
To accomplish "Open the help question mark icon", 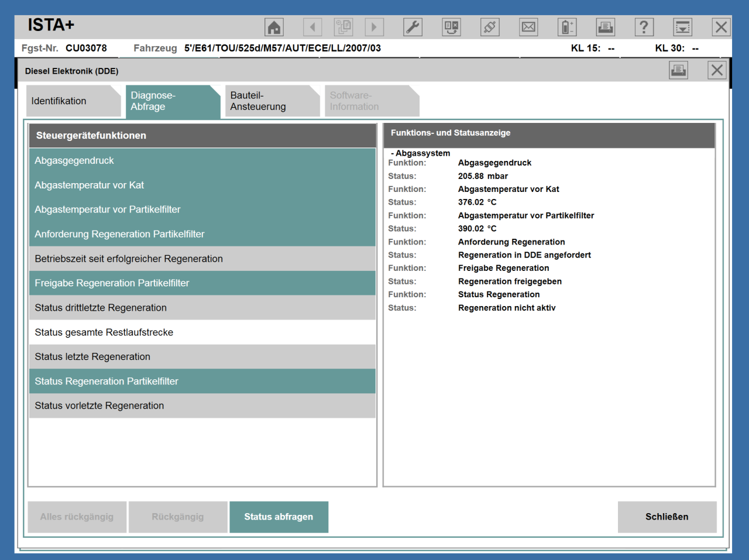I will point(644,27).
